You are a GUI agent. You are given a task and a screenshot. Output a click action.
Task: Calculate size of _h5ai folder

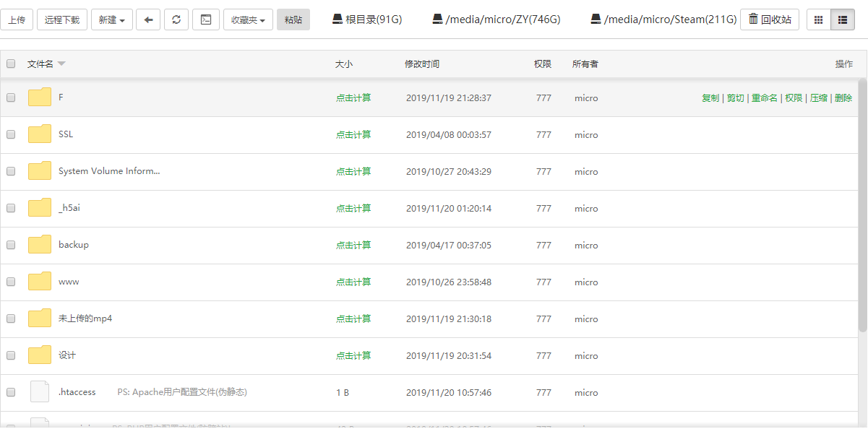(353, 209)
